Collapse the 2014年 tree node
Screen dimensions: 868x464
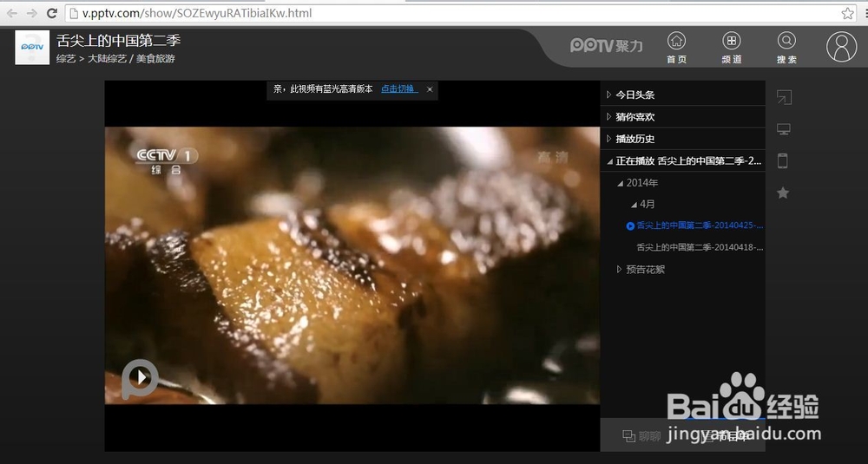[620, 183]
